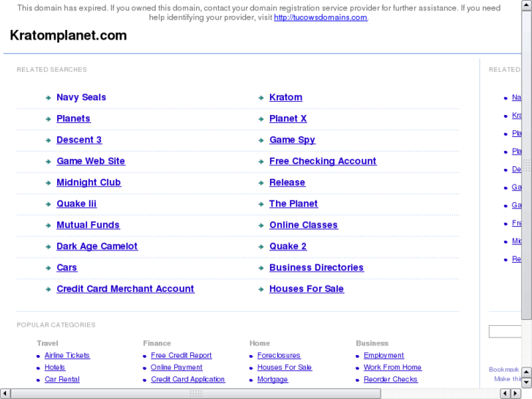Open the Descent 3 link
The height and width of the screenshot is (399, 532).
[79, 140]
